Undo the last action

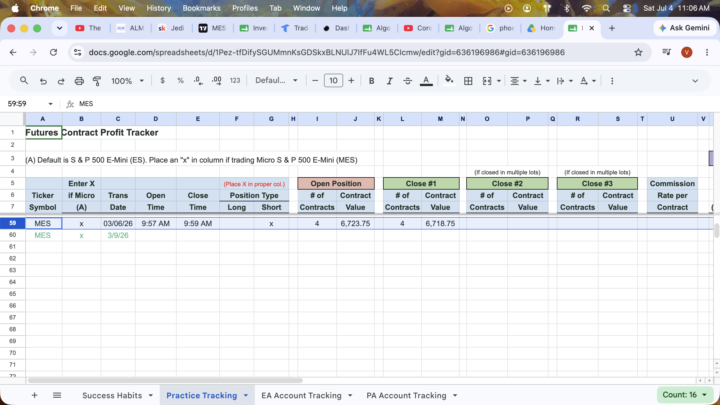(43, 81)
